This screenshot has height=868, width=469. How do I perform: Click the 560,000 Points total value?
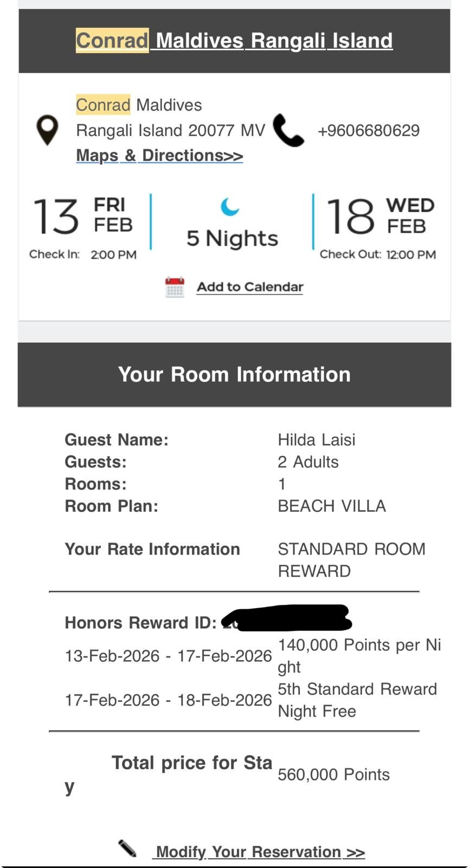(333, 775)
